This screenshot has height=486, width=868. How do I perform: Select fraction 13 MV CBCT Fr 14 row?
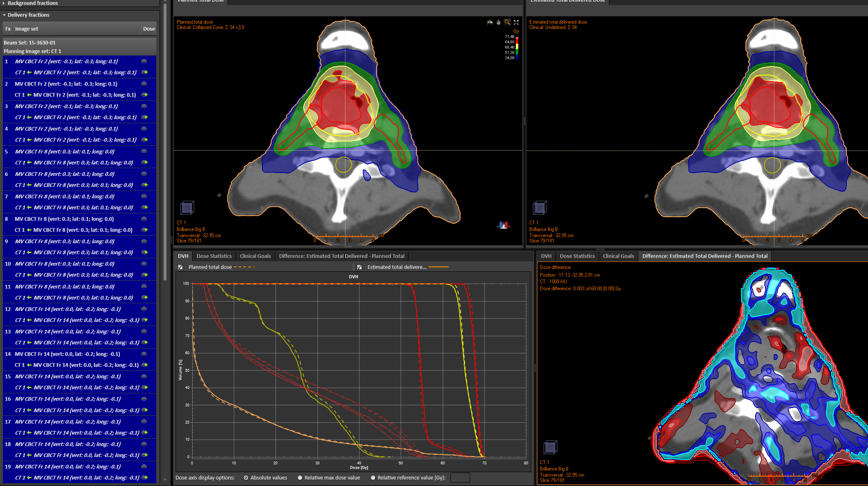pyautogui.click(x=80, y=331)
